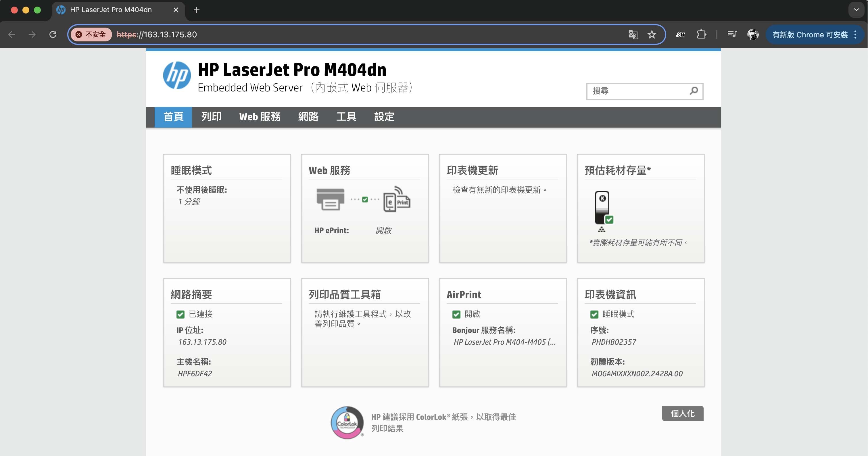This screenshot has height=456, width=868.
Task: Click the 不安全 security warning chip
Action: [91, 35]
